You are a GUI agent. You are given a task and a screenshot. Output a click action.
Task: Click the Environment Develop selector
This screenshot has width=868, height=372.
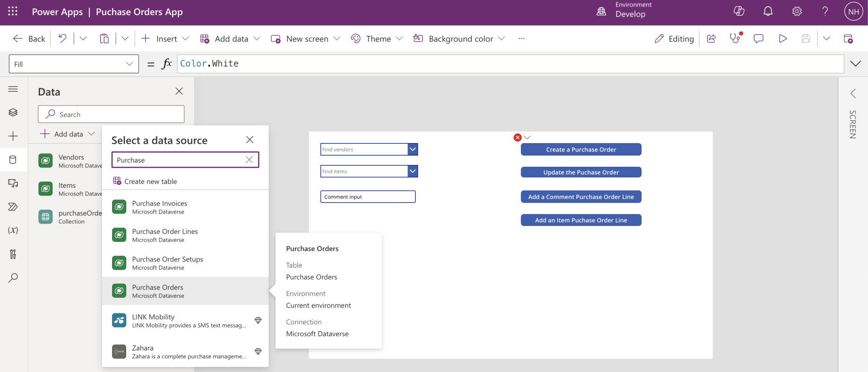click(625, 10)
